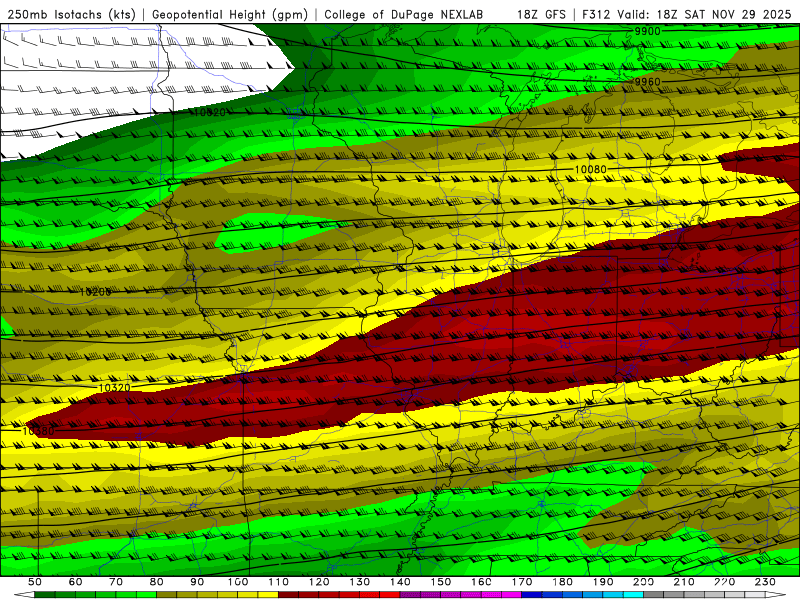Select the 9900 height contour label
This screenshot has height=600, width=800.
point(647,31)
